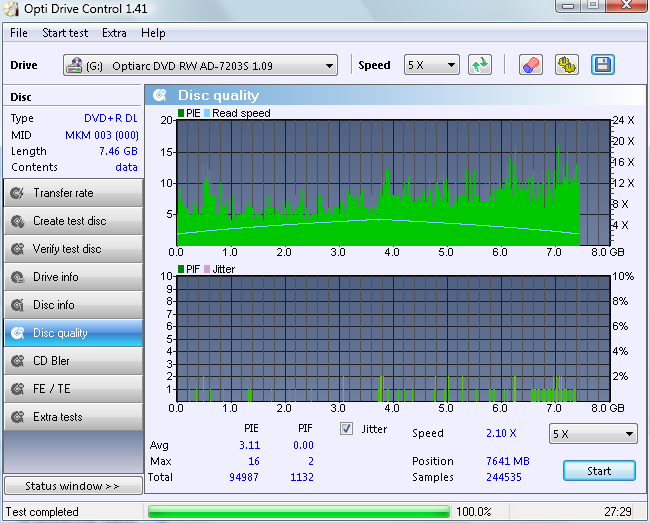Click the 100.0% progress text
This screenshot has width=650, height=523.
point(474,512)
